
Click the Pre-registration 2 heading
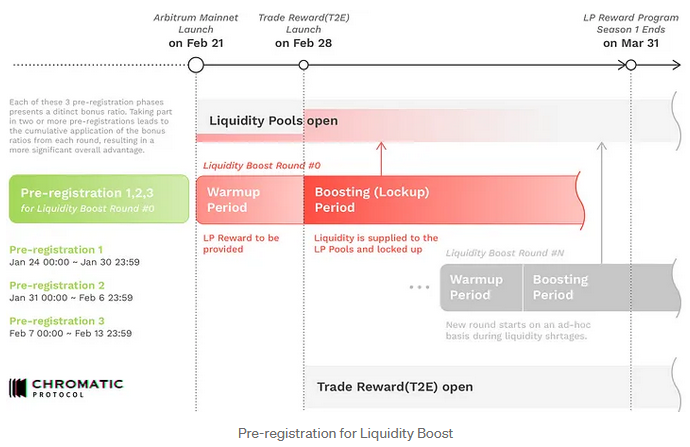tap(56, 285)
